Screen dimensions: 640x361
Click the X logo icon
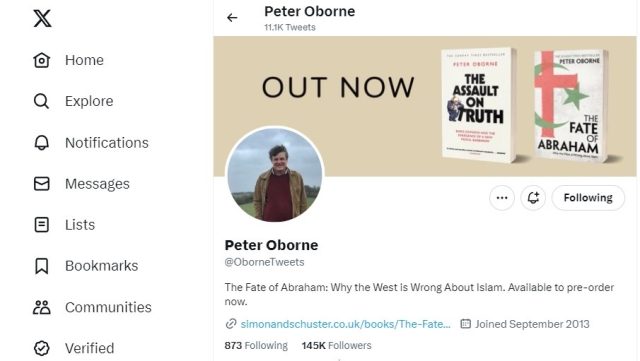coord(42,18)
